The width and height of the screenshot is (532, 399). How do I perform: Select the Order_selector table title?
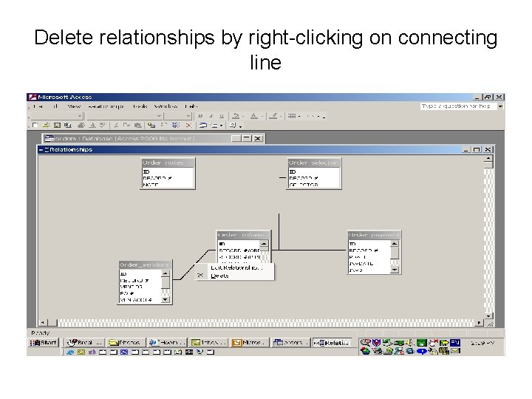click(313, 163)
